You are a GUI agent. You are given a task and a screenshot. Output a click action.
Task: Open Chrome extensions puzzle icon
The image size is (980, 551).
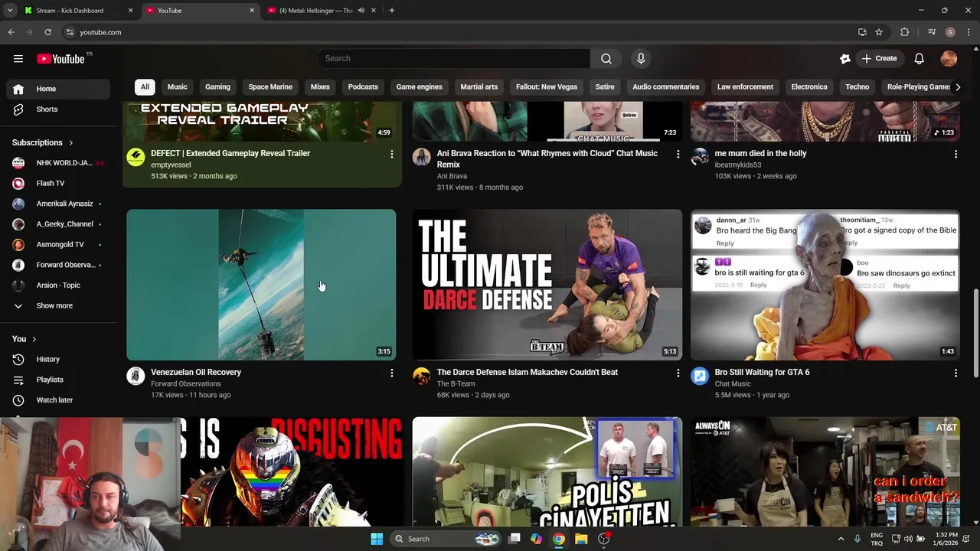pyautogui.click(x=905, y=32)
